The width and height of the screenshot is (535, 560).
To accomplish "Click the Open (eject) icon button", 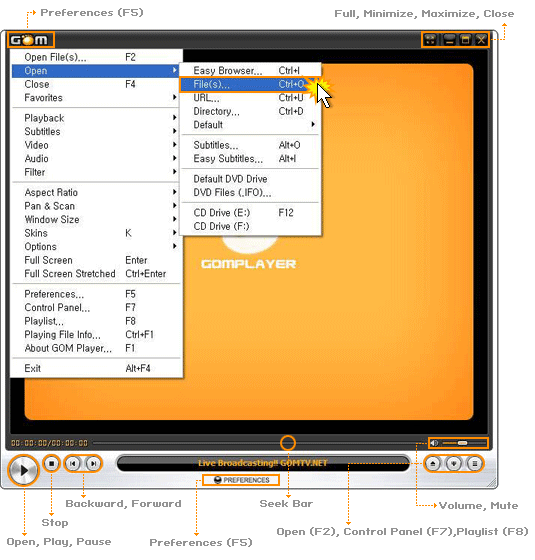I will point(433,464).
